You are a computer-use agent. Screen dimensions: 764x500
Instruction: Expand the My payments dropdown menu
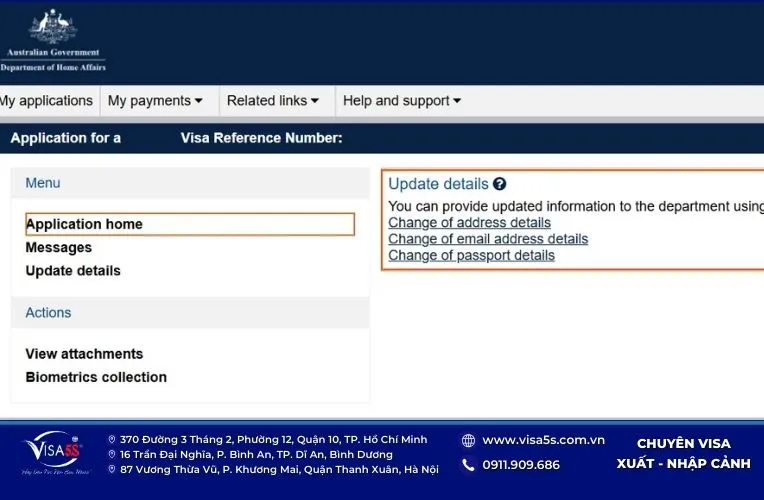[x=155, y=100]
